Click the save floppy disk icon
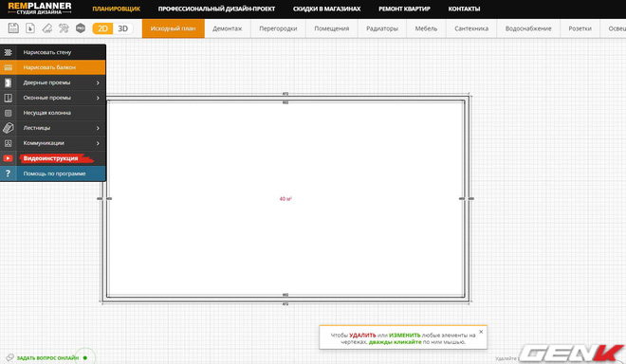 click(13, 28)
